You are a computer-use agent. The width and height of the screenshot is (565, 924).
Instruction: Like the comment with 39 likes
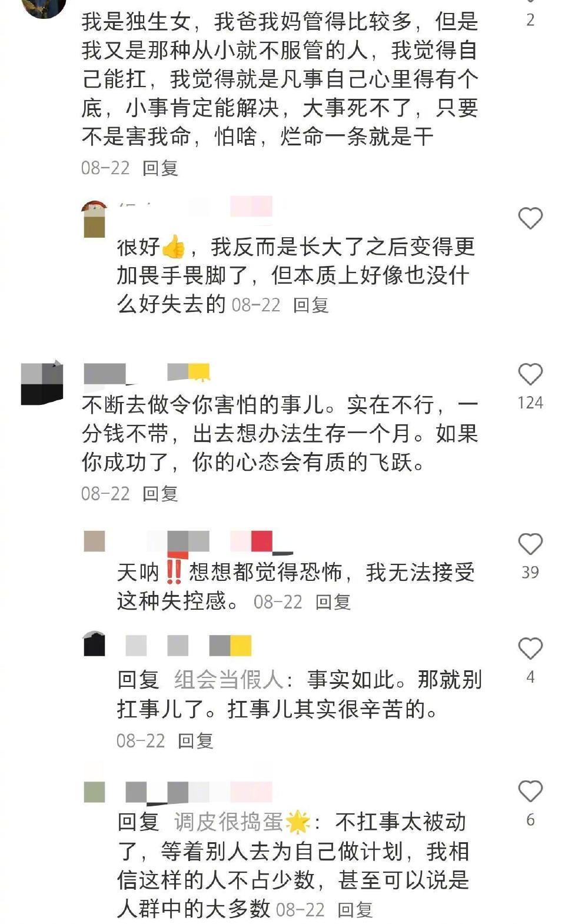[530, 544]
